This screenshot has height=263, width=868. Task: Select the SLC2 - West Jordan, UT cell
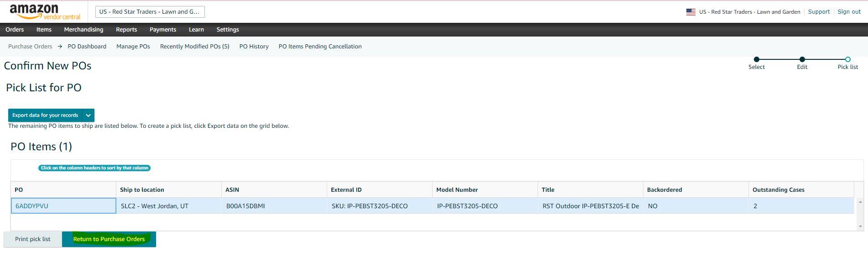[169, 206]
